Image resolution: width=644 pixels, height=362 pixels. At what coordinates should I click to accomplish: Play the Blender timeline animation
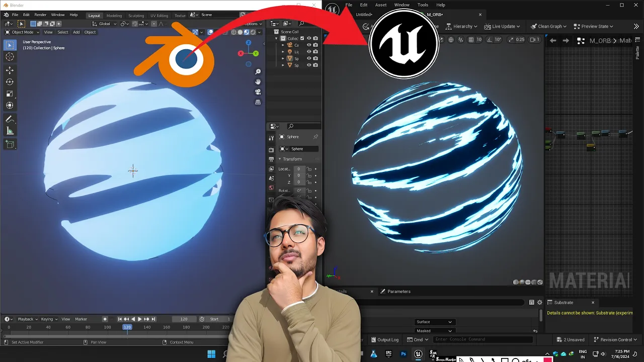click(139, 319)
